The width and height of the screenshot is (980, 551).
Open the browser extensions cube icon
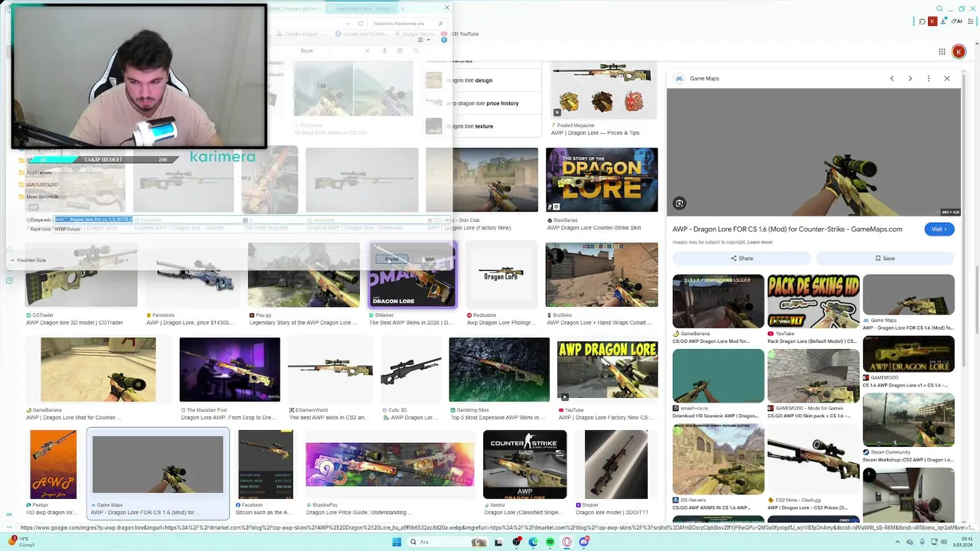click(922, 21)
